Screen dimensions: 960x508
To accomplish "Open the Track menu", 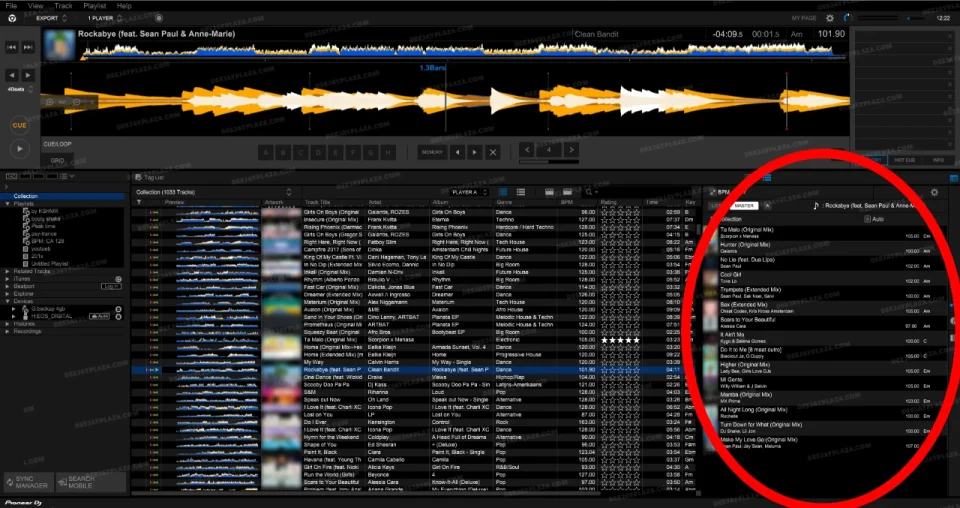I will pyautogui.click(x=63, y=6).
